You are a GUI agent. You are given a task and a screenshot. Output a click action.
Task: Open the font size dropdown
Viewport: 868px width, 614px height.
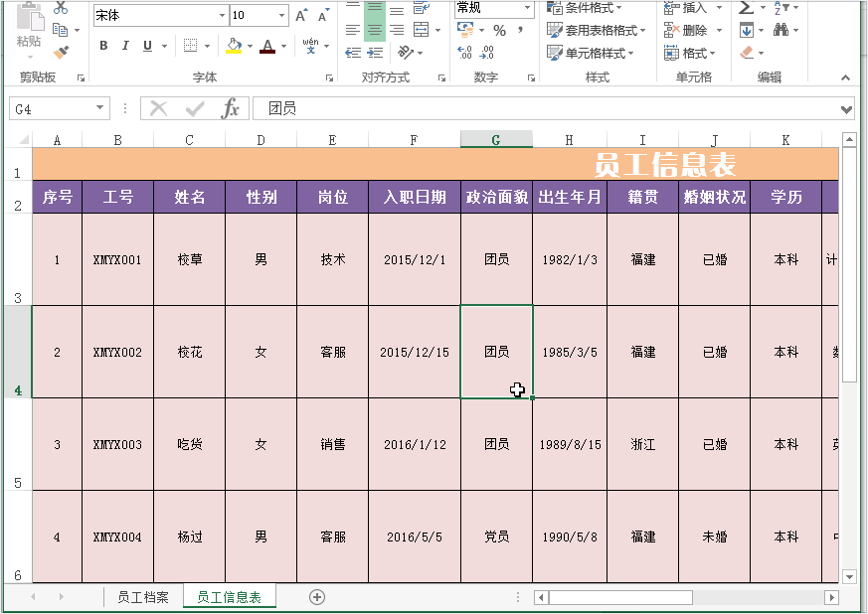(281, 16)
